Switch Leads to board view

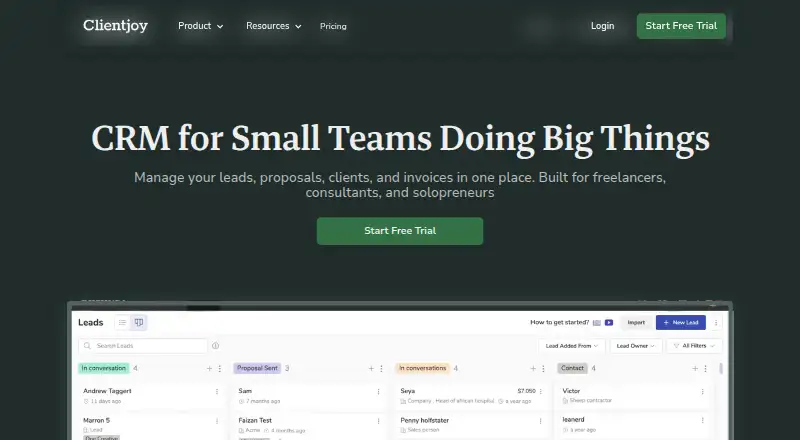pos(139,323)
